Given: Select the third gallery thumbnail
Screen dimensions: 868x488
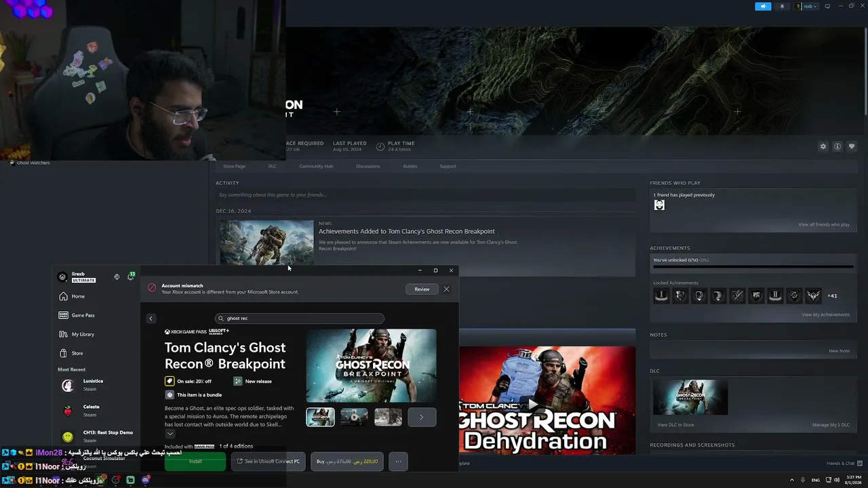Looking at the screenshot, I should point(388,418).
